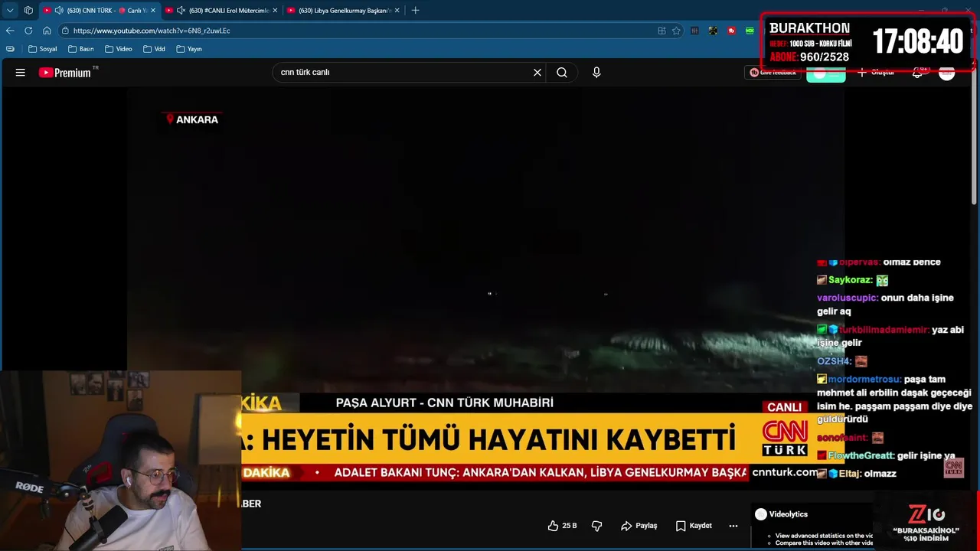Open the Vdd bookmarks folder
980x551 pixels.
(x=154, y=49)
